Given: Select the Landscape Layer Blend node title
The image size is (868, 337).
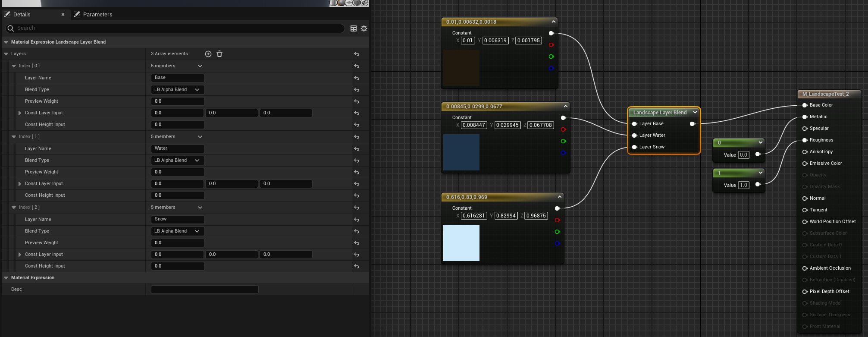Looking at the screenshot, I should (659, 113).
